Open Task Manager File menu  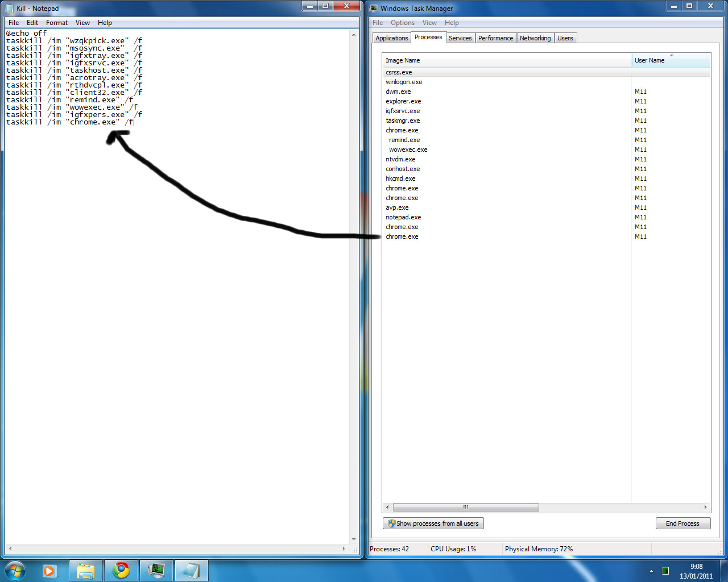(x=378, y=23)
